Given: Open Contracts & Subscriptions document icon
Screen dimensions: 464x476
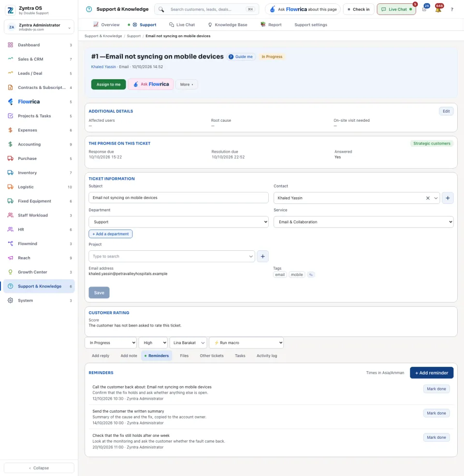Looking at the screenshot, I should tap(10, 87).
